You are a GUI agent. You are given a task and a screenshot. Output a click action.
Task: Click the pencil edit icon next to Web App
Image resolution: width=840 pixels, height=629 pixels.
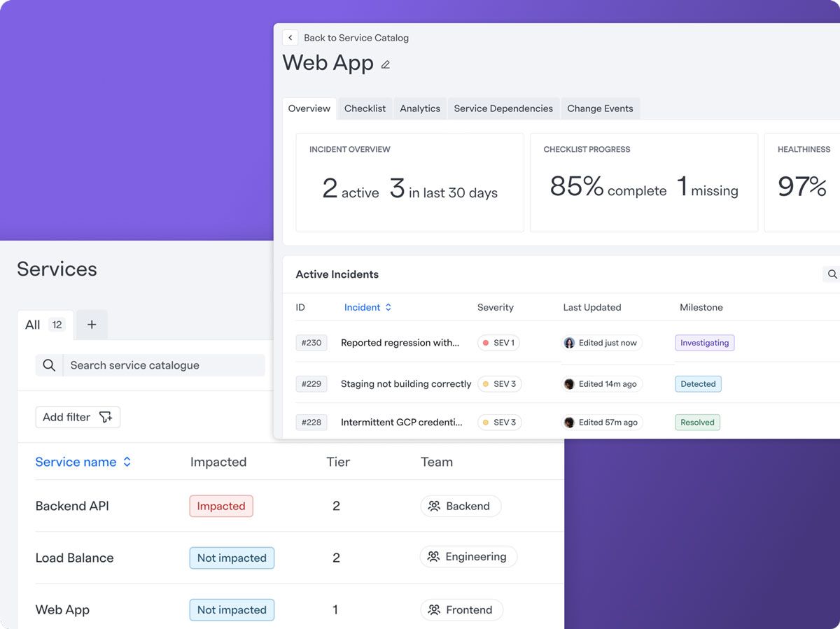(385, 64)
